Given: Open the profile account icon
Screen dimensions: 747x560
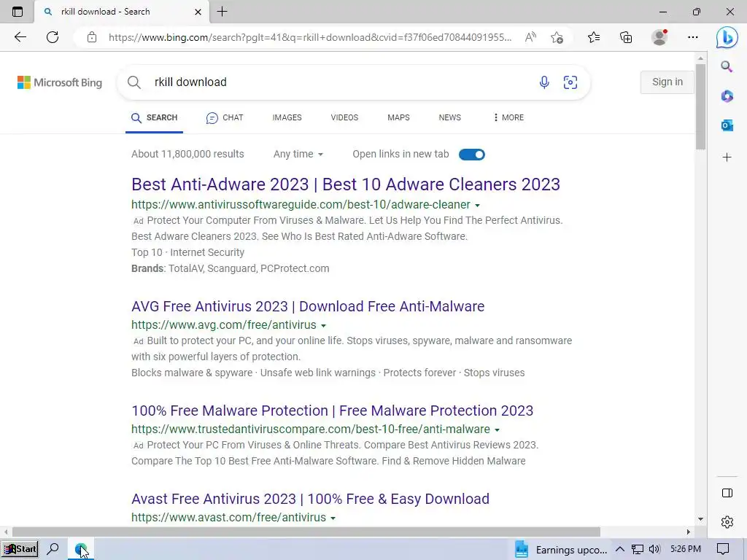Looking at the screenshot, I should (x=659, y=37).
